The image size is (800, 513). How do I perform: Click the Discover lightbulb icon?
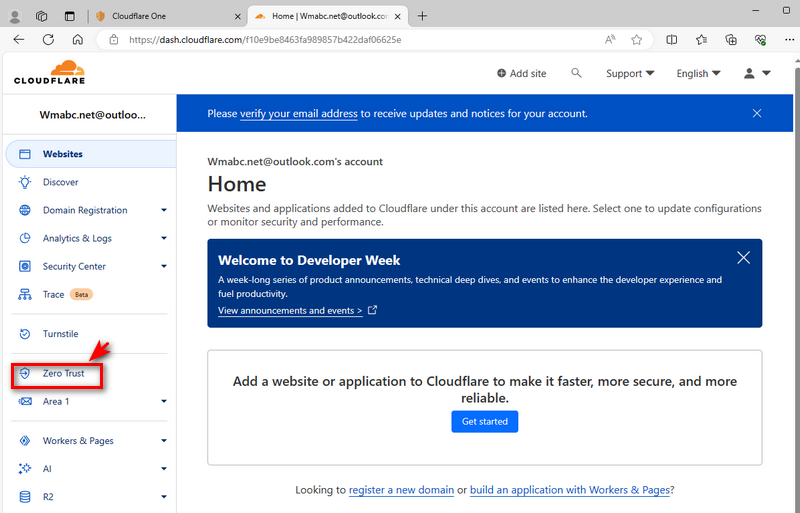tap(24, 182)
